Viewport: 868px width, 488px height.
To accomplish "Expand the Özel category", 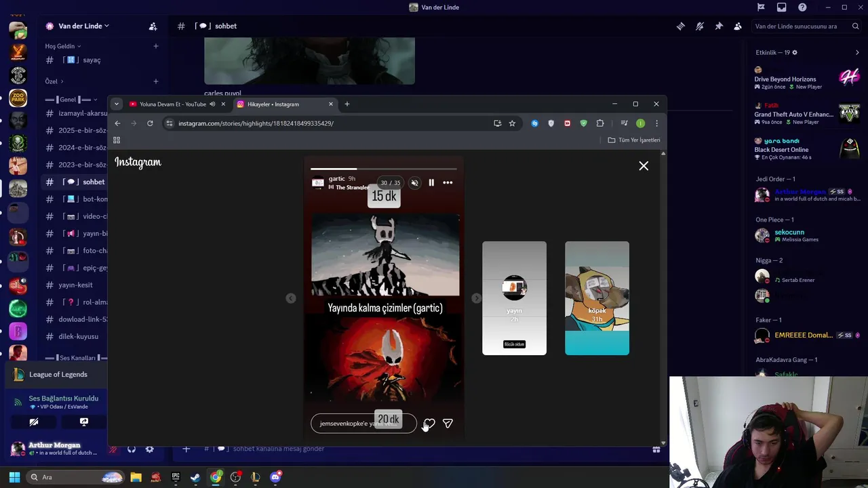I will 54,81.
